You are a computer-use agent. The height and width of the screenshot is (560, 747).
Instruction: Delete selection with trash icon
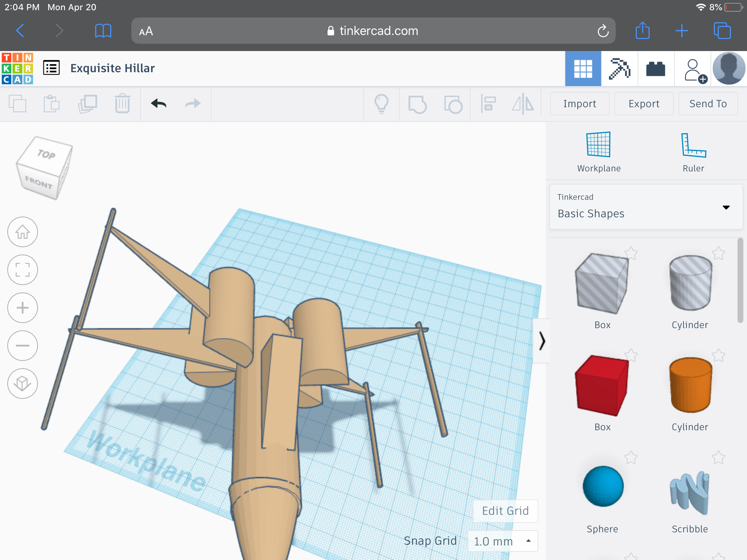[x=122, y=104]
